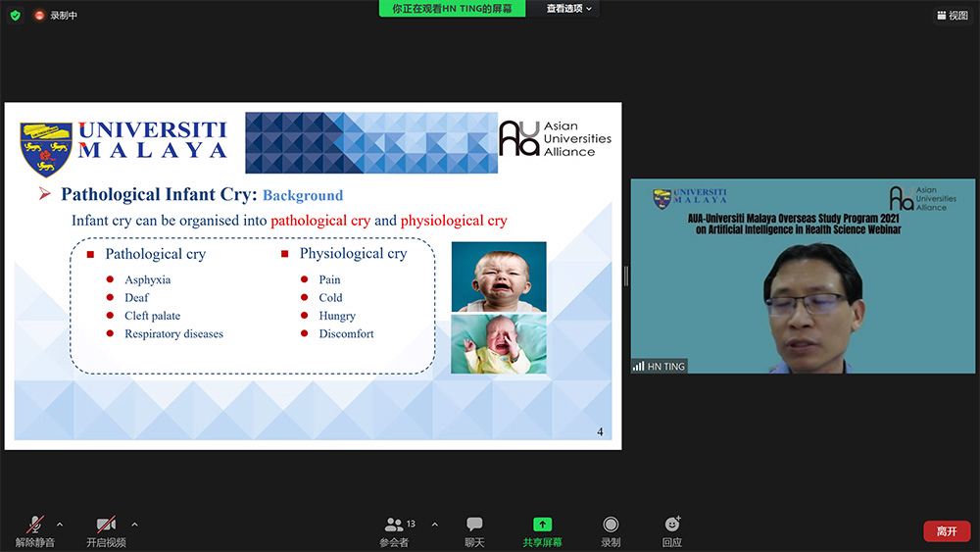Click the 'Asphyxia' bullet item
This screenshot has width=980, height=552.
tap(148, 280)
